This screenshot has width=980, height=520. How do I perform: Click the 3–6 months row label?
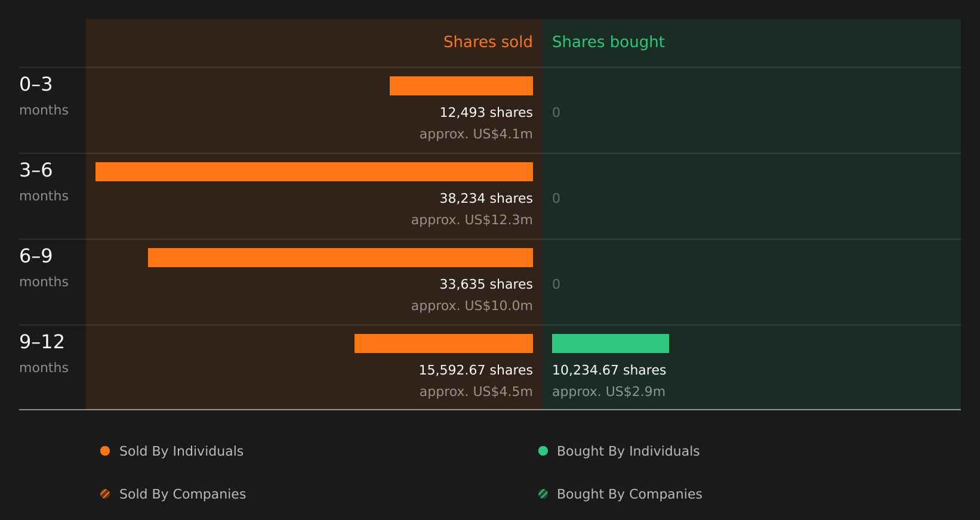coord(44,182)
